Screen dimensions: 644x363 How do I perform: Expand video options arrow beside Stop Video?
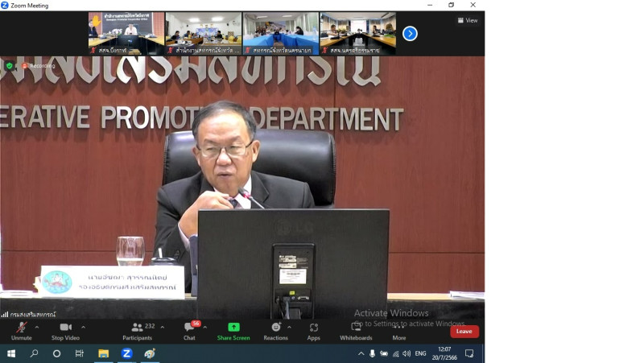[83, 327]
